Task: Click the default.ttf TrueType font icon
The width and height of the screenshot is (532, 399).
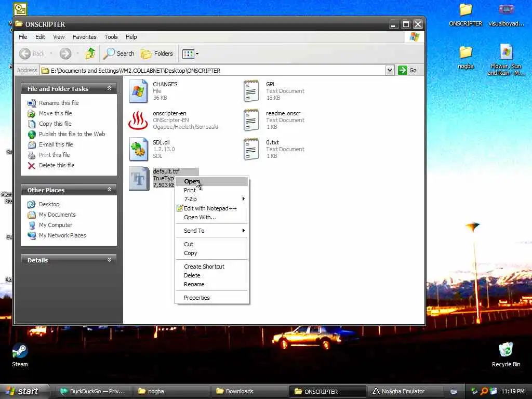Action: pos(139,179)
